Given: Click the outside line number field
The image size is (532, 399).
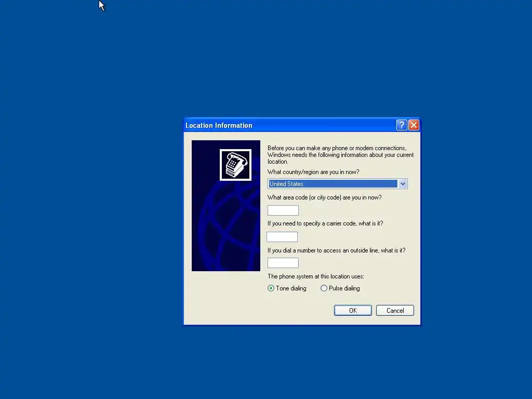Looking at the screenshot, I should pyautogui.click(x=283, y=263).
